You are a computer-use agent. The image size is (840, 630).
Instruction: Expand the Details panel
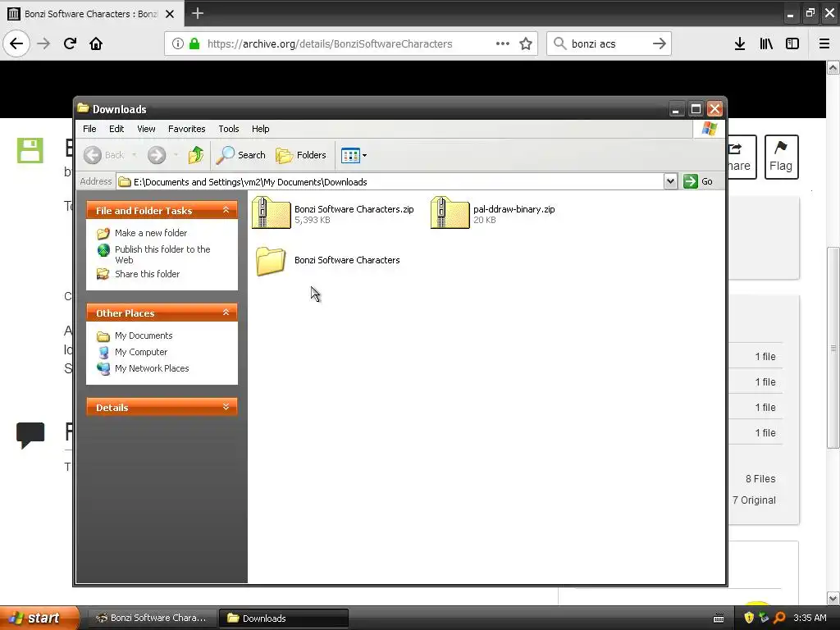(x=226, y=407)
